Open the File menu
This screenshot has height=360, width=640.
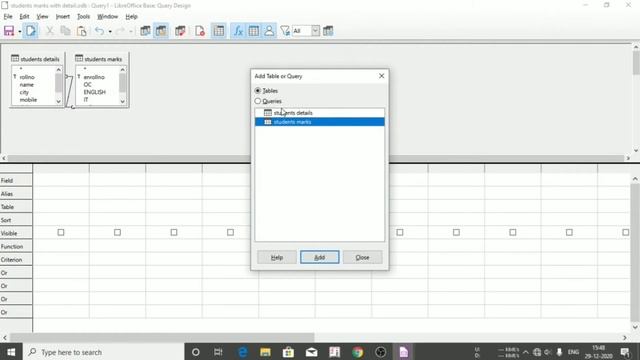coord(8,17)
